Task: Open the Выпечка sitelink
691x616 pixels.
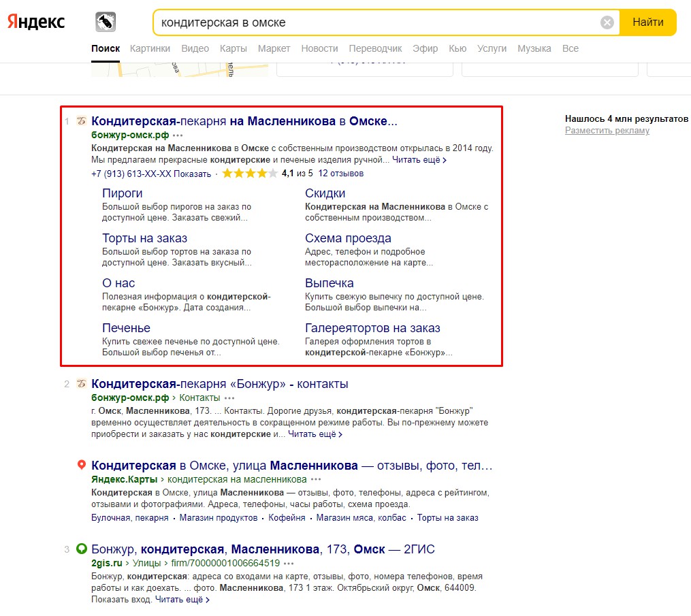Action: pos(330,283)
